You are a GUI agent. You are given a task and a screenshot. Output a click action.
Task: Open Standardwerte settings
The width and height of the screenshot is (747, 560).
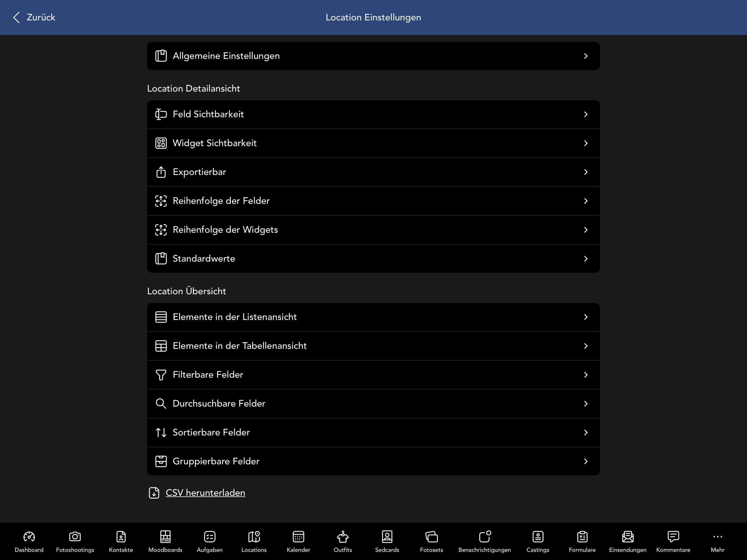click(x=373, y=259)
